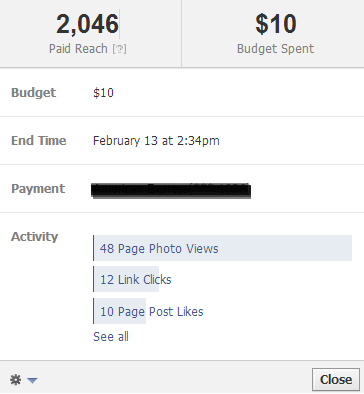364x394 pixels.
Task: Click the Activity section label
Action: (x=35, y=237)
